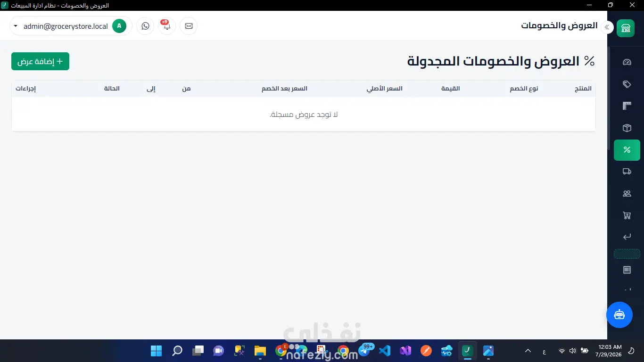Open Windows taskbar search
This screenshot has height=362, width=644.
[177, 351]
